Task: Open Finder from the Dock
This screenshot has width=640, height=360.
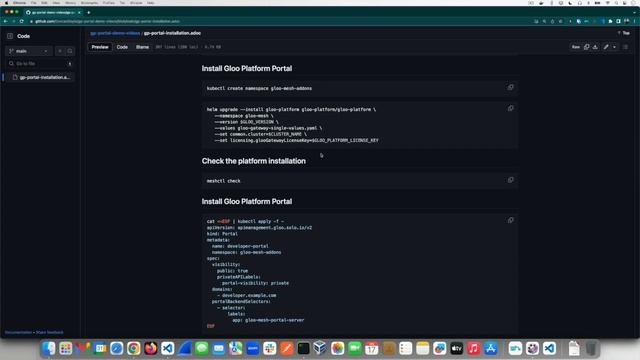Action: [x=49, y=349]
